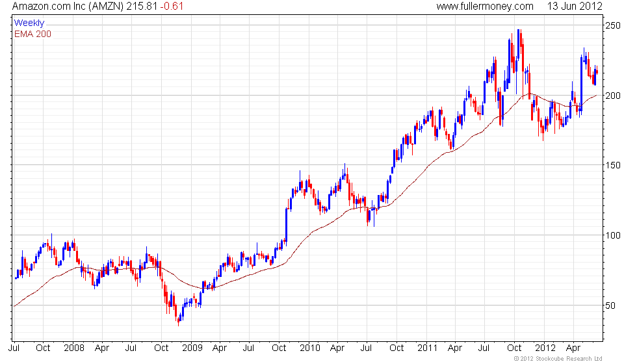Click the 2011 year label on time axis
Image resolution: width=637 pixels, height=364 pixels.
pos(427,348)
